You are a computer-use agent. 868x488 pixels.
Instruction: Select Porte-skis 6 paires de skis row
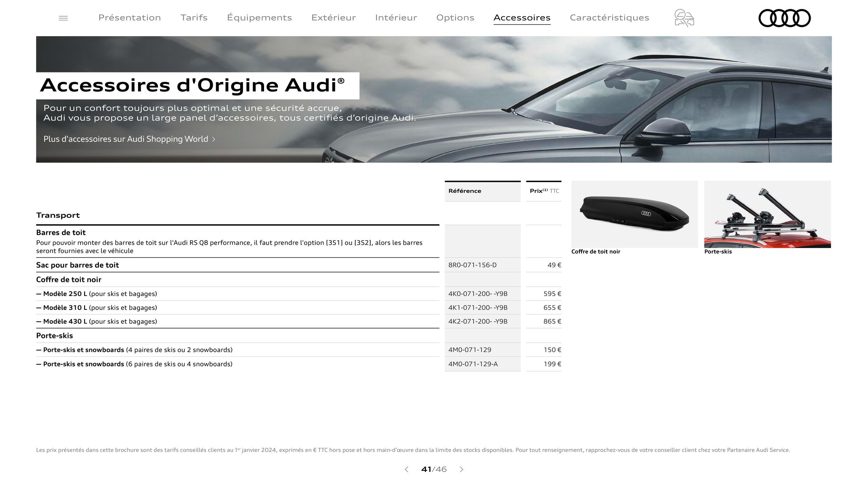[299, 364]
